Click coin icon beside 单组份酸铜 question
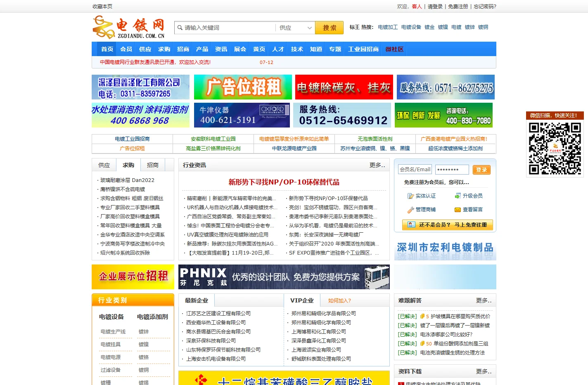The width and height of the screenshot is (588, 385). [x=422, y=344]
